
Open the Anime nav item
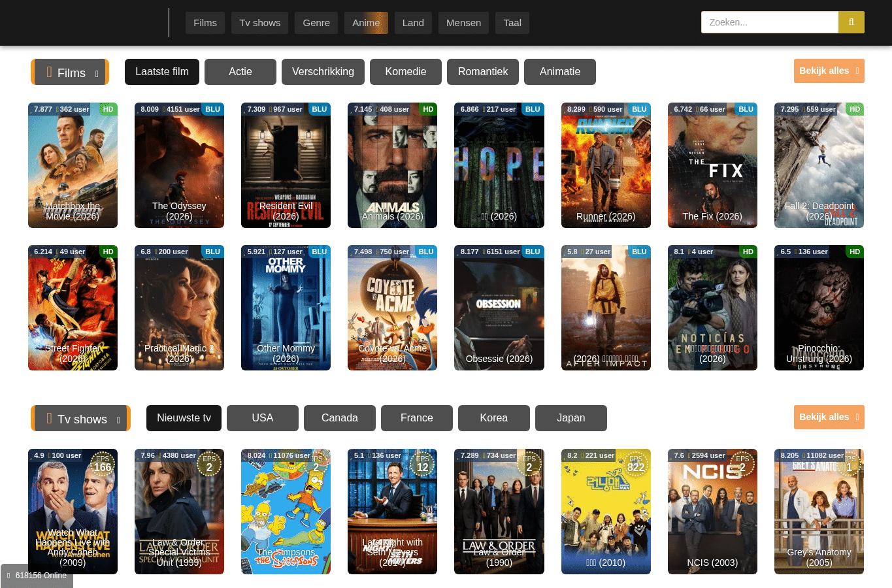366,23
